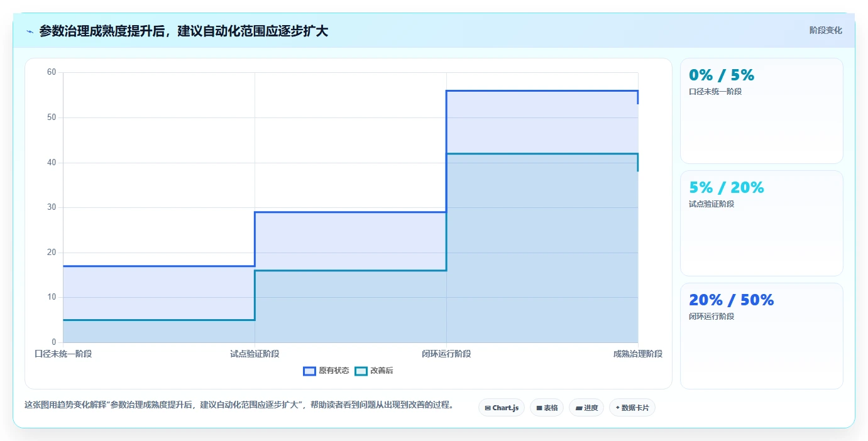
Task: Click 试点验证阶段 card caption
Action: click(x=711, y=204)
